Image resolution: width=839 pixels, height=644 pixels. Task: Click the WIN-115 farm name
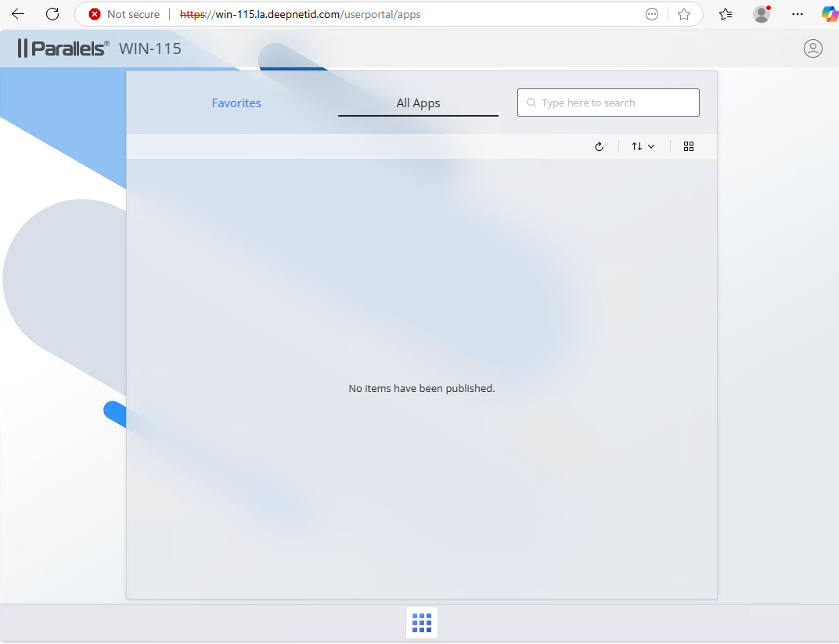(x=150, y=49)
